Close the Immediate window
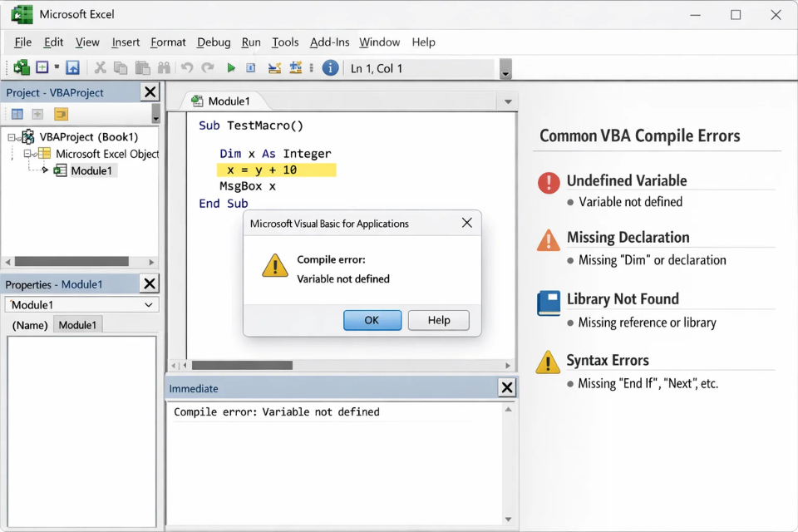The width and height of the screenshot is (798, 532). click(x=508, y=387)
